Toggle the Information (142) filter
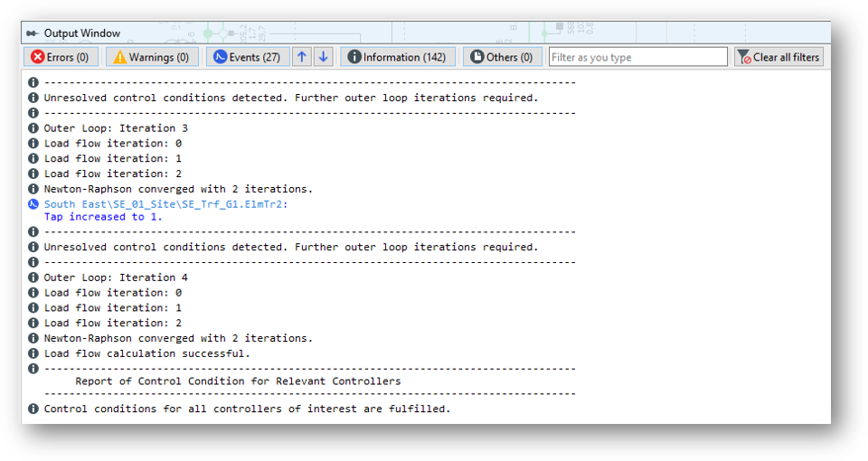This screenshot has width=868, height=461. click(396, 57)
